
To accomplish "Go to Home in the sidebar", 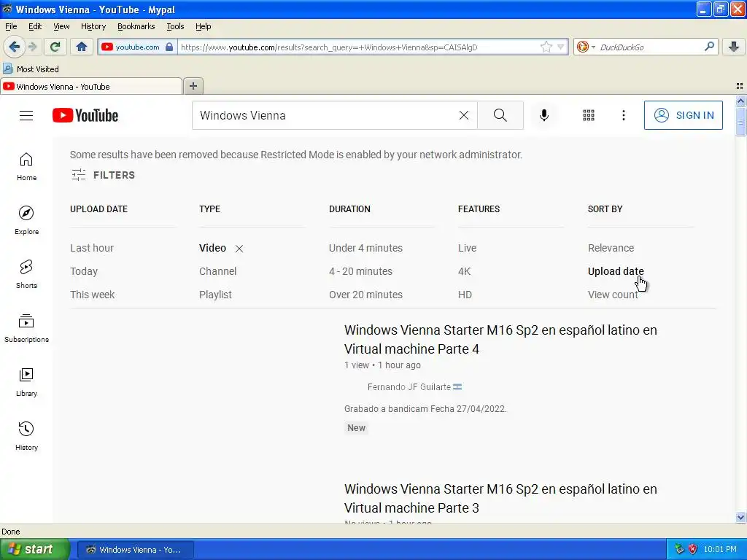I will (26, 167).
